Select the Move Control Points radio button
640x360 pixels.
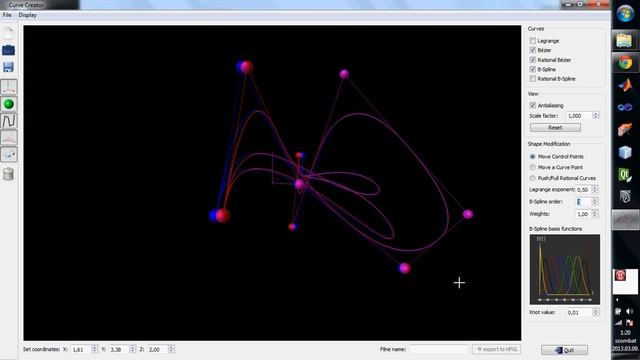click(532, 157)
